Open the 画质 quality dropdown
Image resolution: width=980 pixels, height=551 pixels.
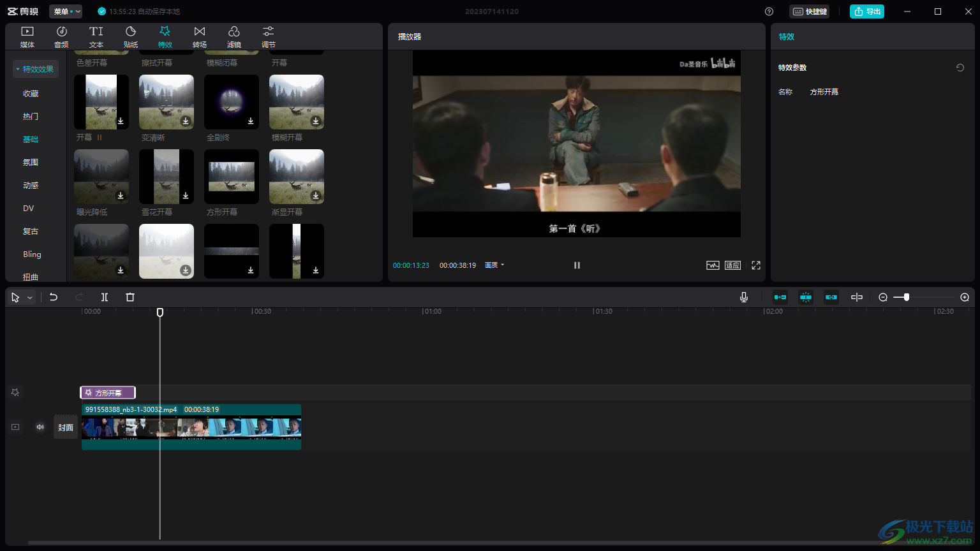pos(494,265)
